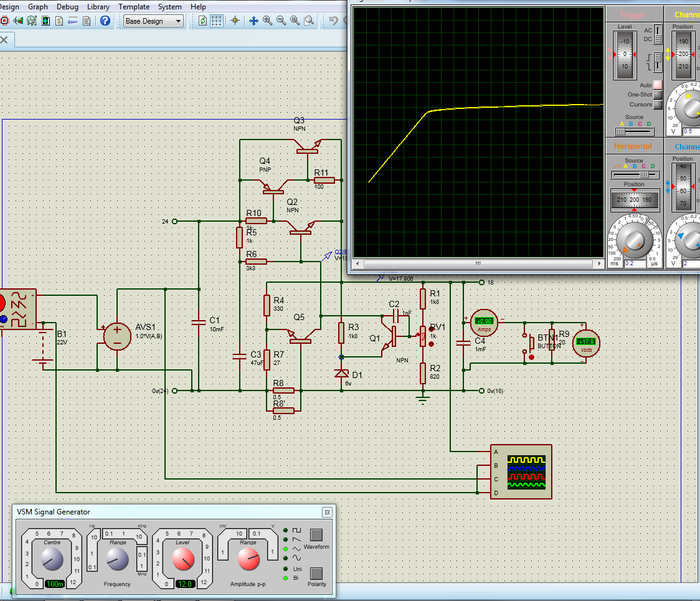Click the Pan (blue arrows) toolbar icon
700x601 pixels.
tap(254, 21)
